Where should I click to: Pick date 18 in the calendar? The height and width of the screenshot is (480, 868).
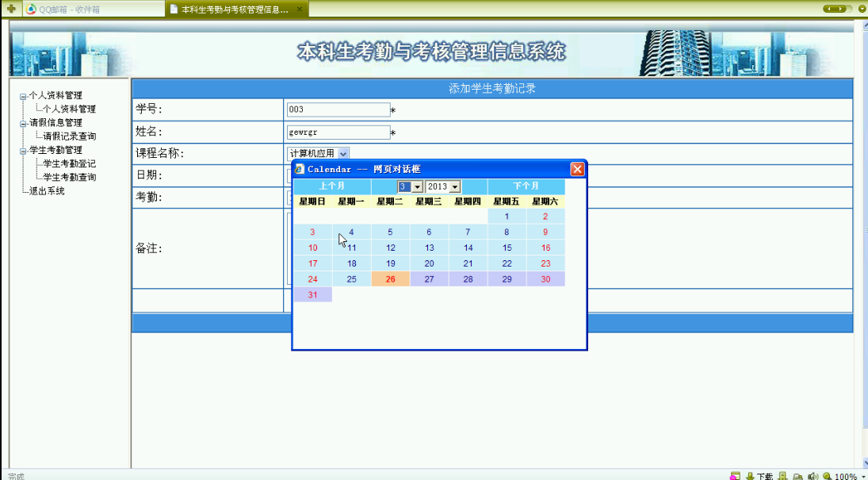tap(351, 263)
